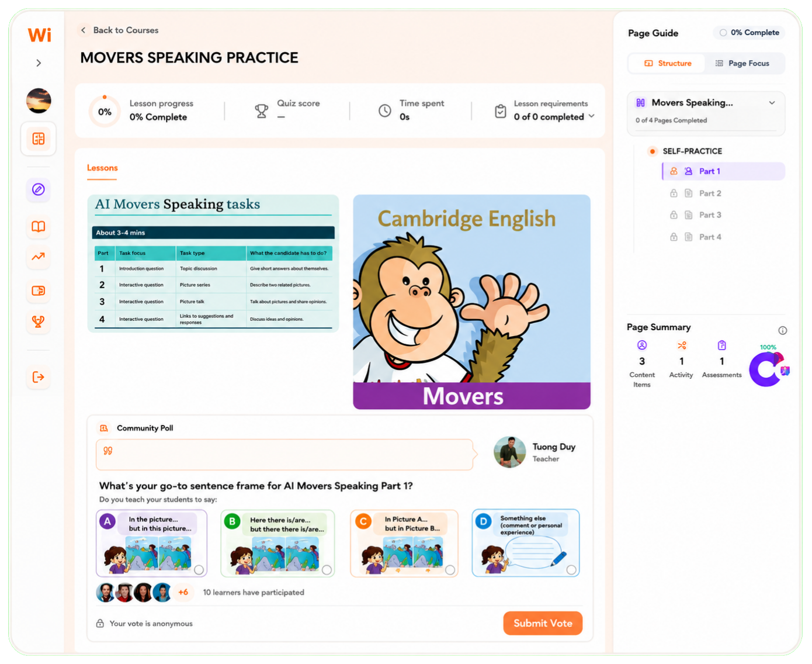Open Part 4 in the page guide
812x664 pixels.
[710, 237]
